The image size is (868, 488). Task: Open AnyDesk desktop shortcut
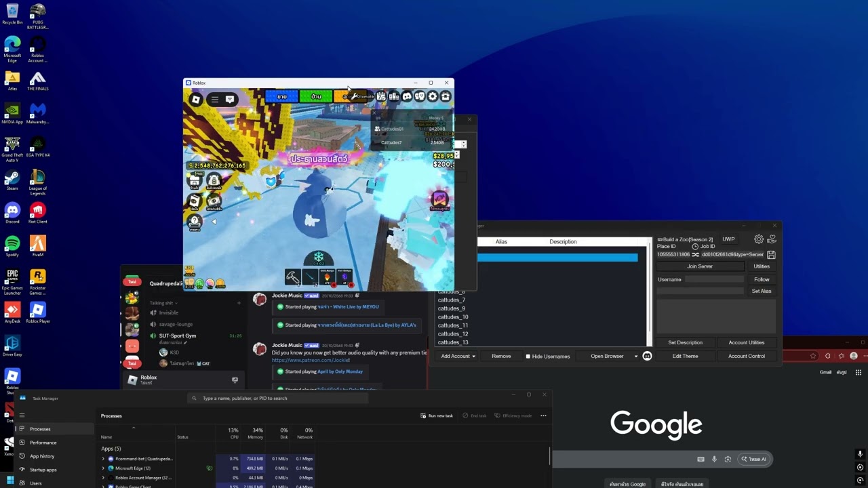coord(12,312)
